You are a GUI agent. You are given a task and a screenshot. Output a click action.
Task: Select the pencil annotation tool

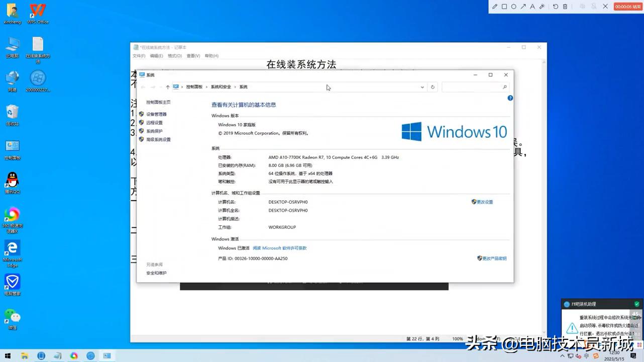tap(495, 6)
